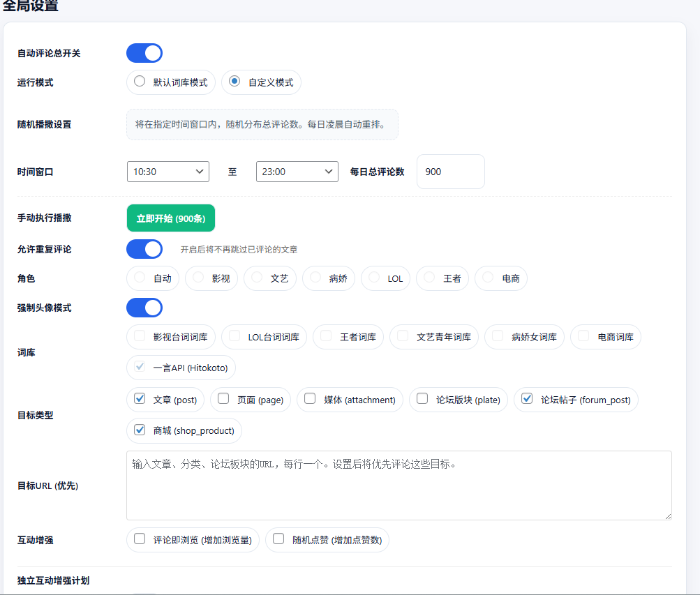Enable 评论即浏览 (增加浏览量) option
The height and width of the screenshot is (595, 700).
140,539
